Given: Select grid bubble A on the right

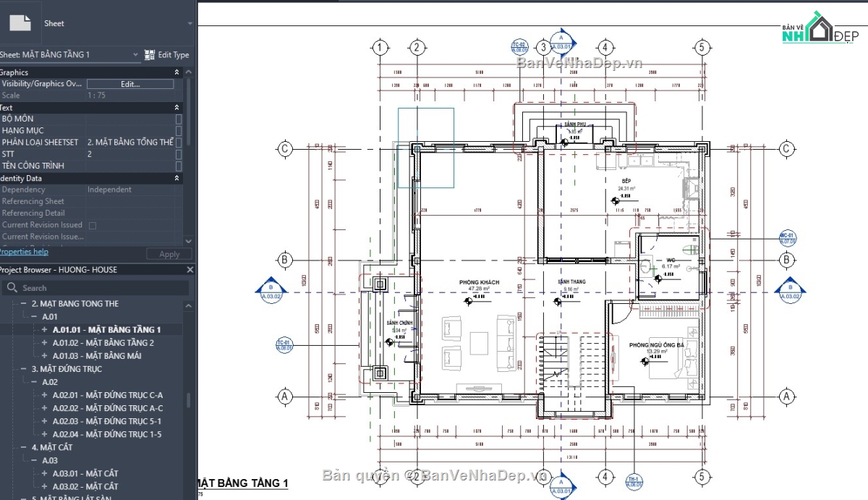Looking at the screenshot, I should 787,397.
